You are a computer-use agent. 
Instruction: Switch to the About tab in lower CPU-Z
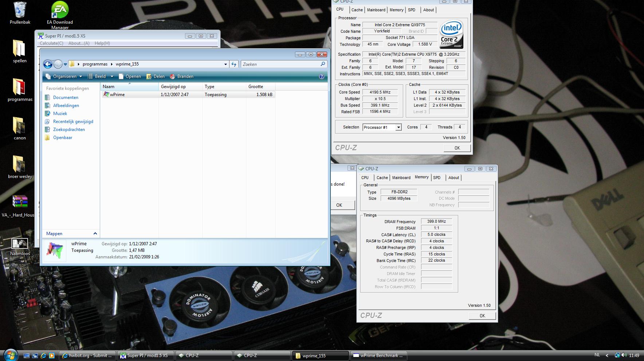(x=453, y=178)
